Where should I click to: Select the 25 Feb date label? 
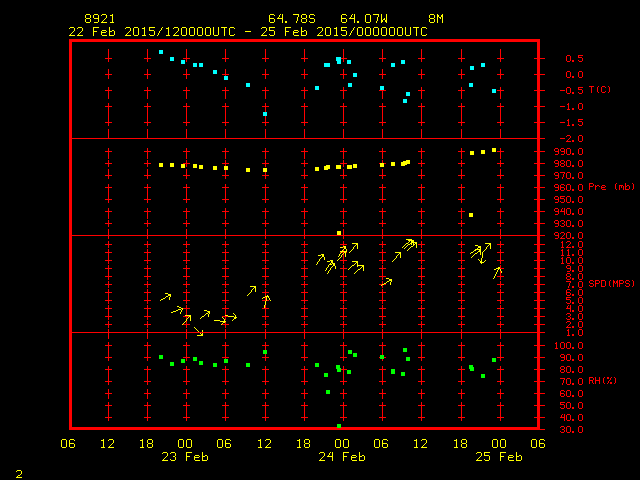[497, 457]
